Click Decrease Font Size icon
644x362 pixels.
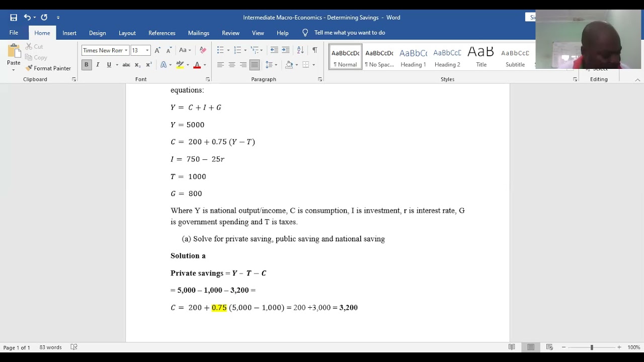pos(169,50)
